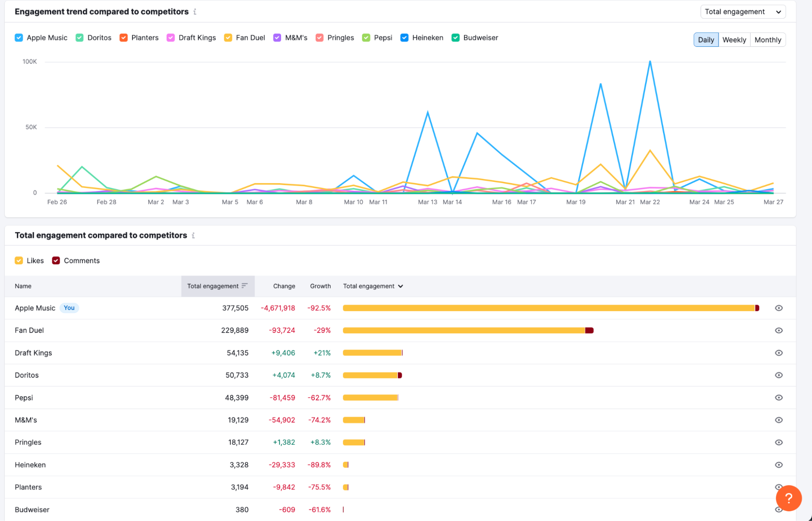Disable the Comments checkbox
The width and height of the screenshot is (812, 521).
[56, 260]
